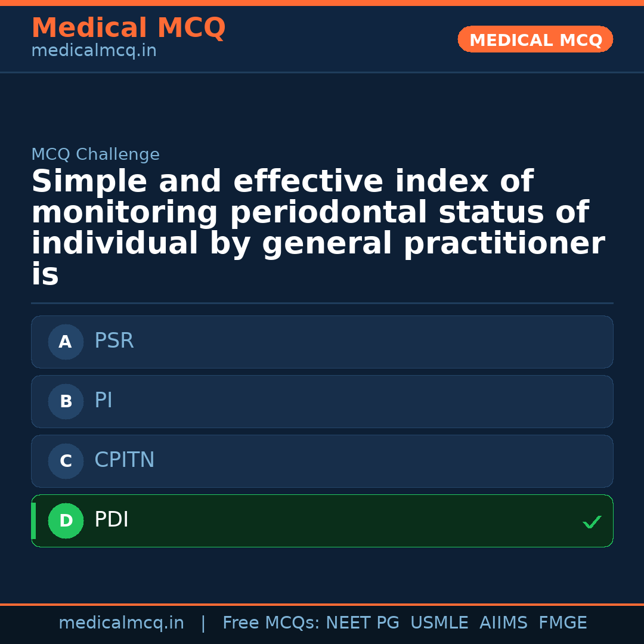Click AIIMS in footer
The width and height of the screenshot is (644, 644).
click(503, 623)
